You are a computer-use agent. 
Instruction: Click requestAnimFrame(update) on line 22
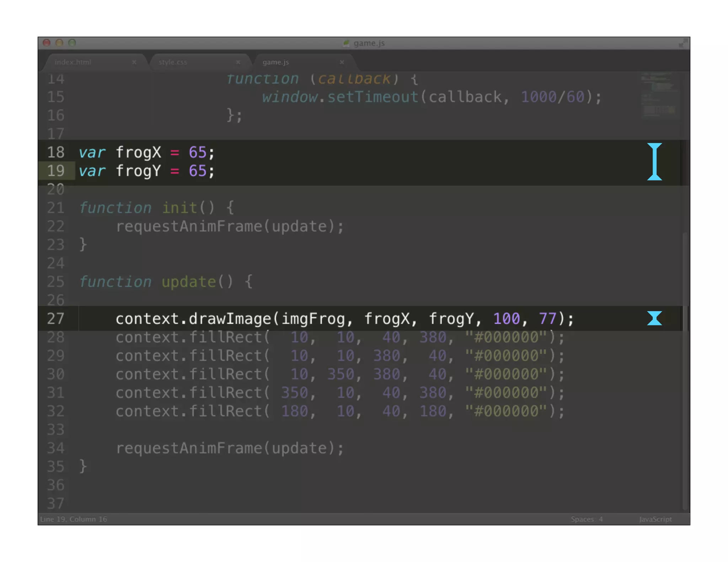click(230, 226)
